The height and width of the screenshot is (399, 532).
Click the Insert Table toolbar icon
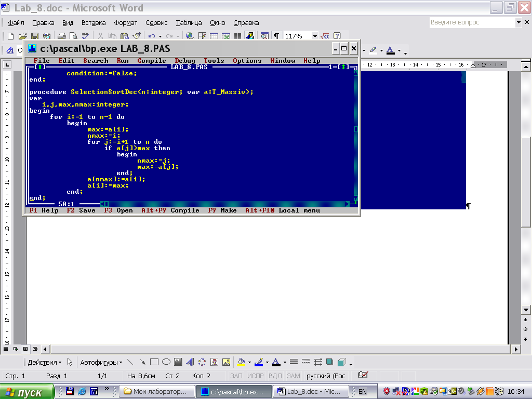pos(214,36)
